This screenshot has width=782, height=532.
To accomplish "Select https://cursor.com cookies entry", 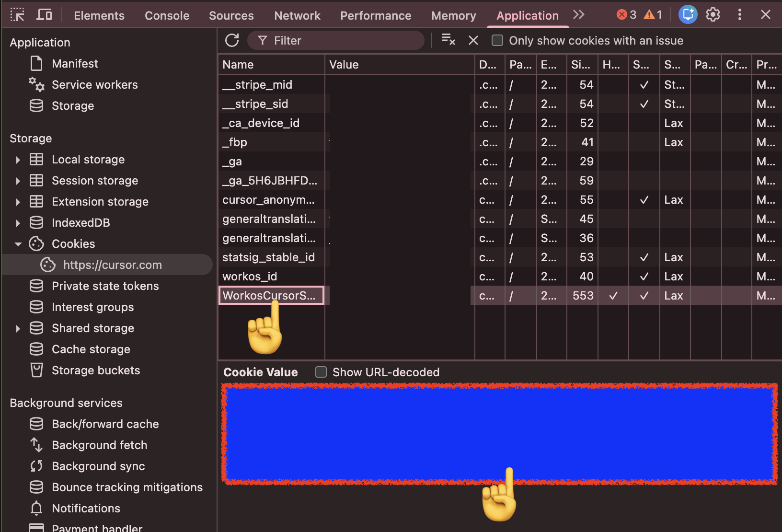I will (107, 265).
